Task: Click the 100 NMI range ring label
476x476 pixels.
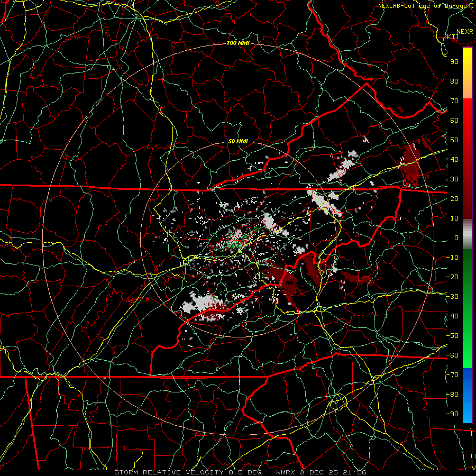Action: (238, 43)
